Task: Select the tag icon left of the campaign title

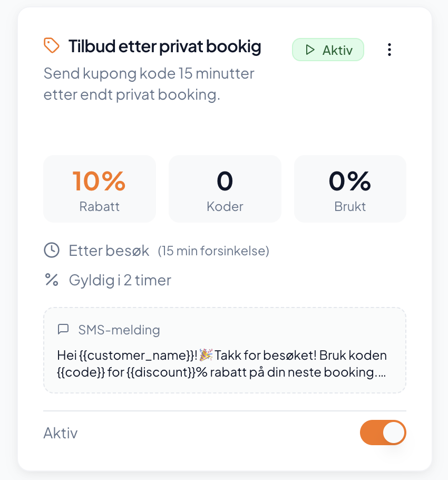Action: 52,46
